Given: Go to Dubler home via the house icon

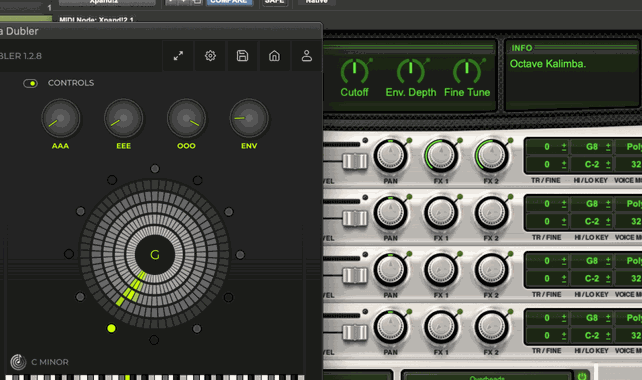Looking at the screenshot, I should coord(274,56).
